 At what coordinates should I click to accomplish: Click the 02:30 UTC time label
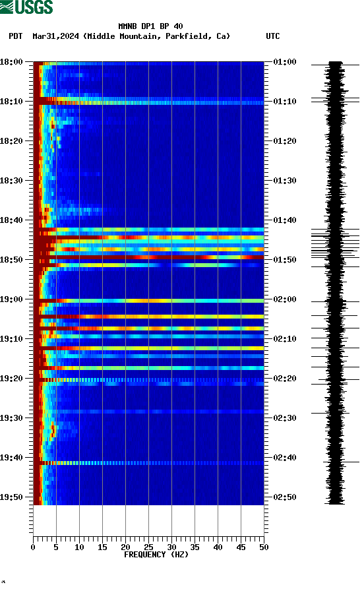click(x=285, y=418)
